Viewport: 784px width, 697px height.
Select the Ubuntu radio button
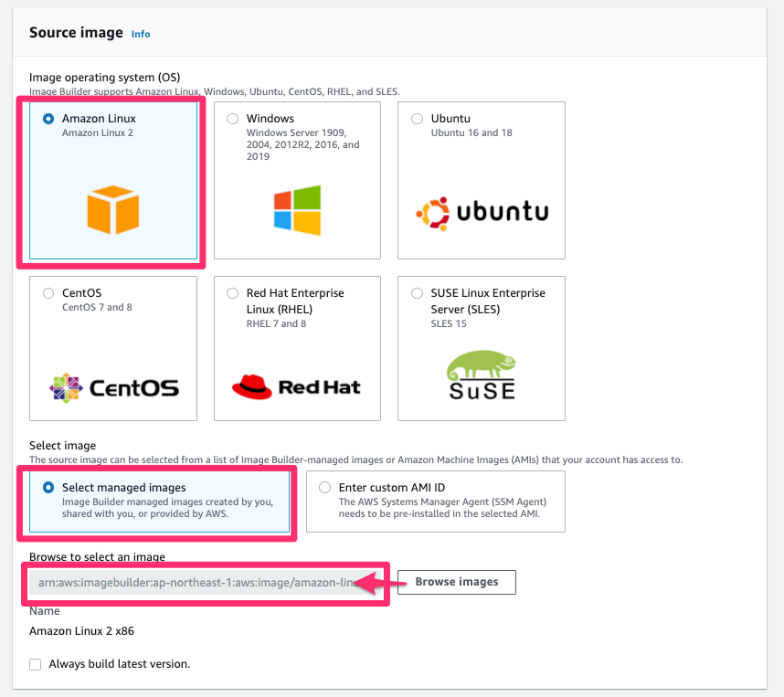click(417, 119)
